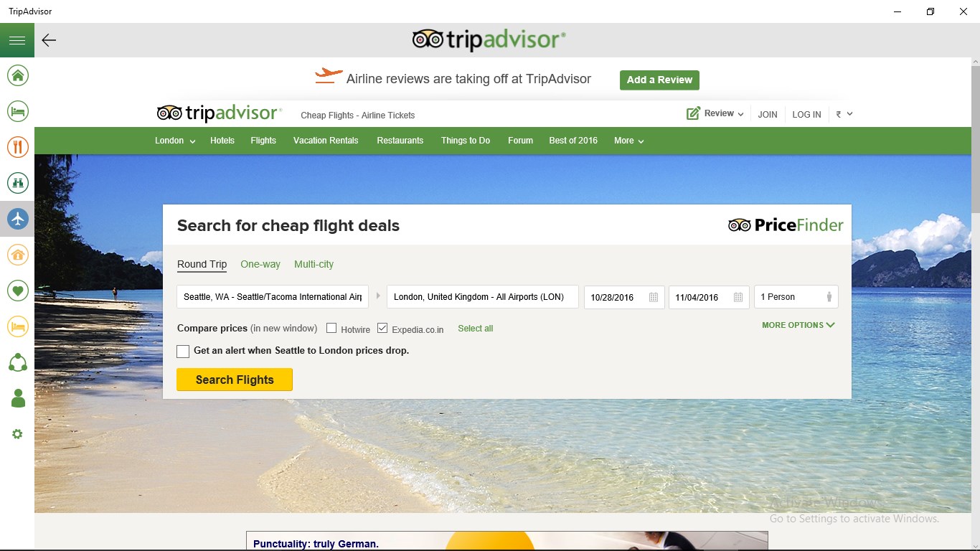Open the Home icon in the sidebar
The height and width of the screenshot is (551, 980).
click(x=18, y=75)
